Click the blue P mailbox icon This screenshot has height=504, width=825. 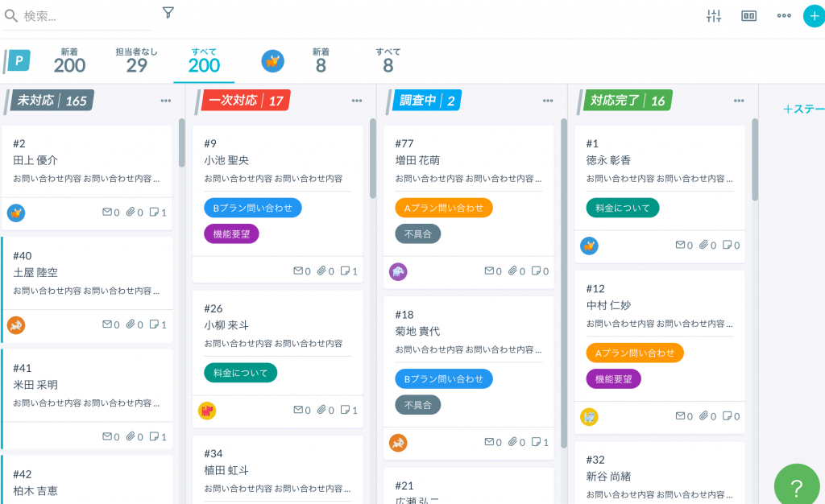(18, 60)
